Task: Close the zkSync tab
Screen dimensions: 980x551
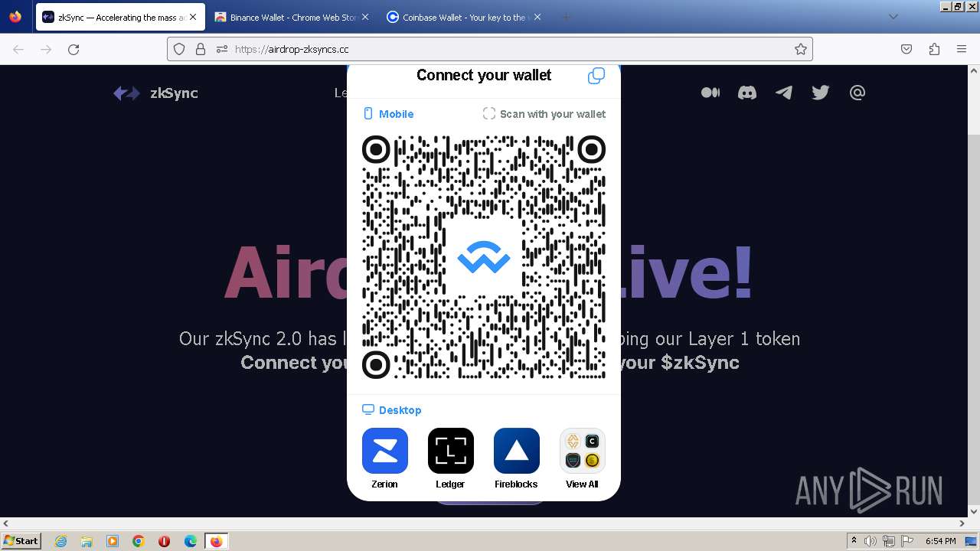Action: [193, 17]
